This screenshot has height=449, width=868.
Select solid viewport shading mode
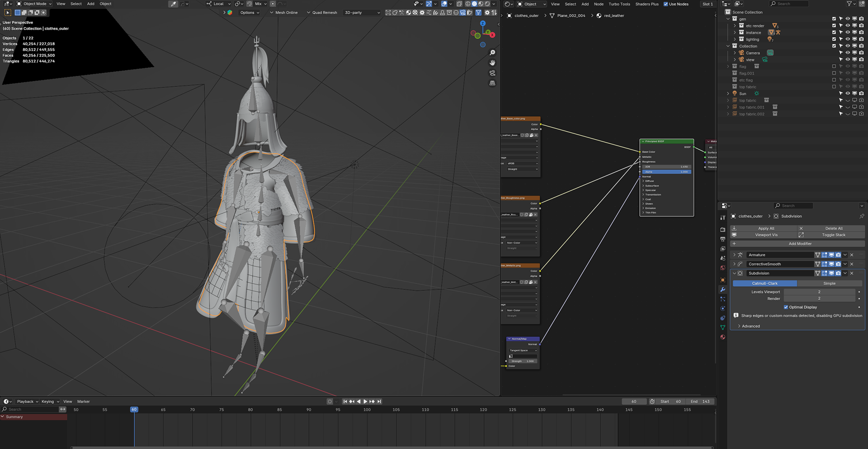(474, 4)
